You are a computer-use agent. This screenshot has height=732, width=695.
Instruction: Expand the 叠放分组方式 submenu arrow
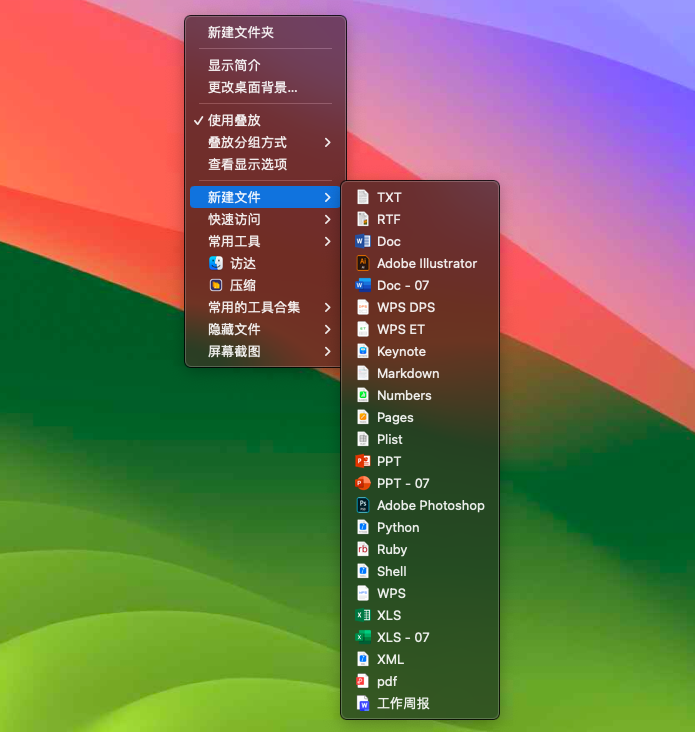point(328,142)
